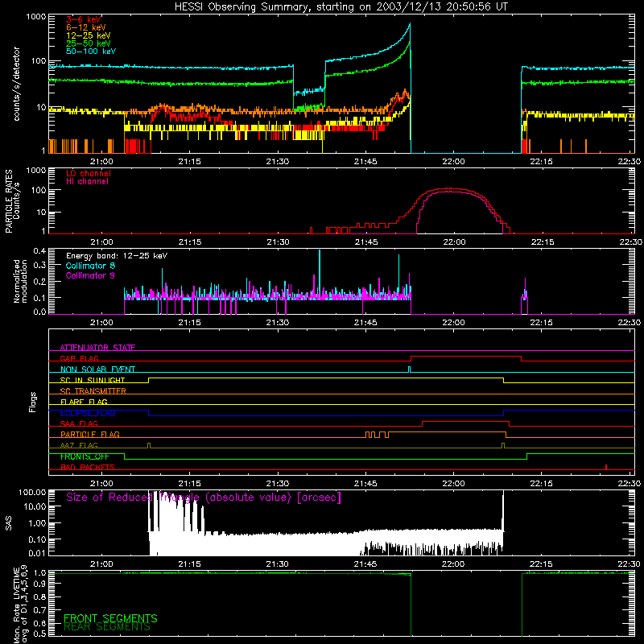
Task: Click the LO channel legend label
Action: tap(89, 173)
